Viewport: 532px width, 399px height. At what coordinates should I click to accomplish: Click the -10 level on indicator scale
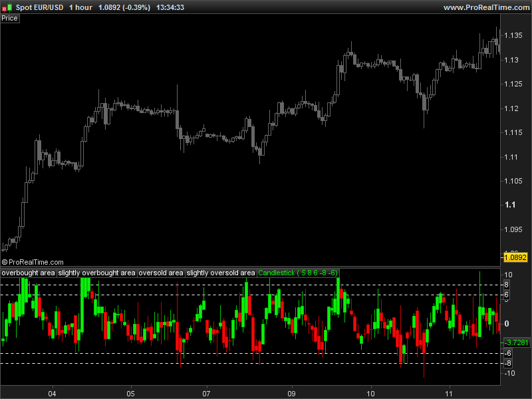click(x=509, y=373)
